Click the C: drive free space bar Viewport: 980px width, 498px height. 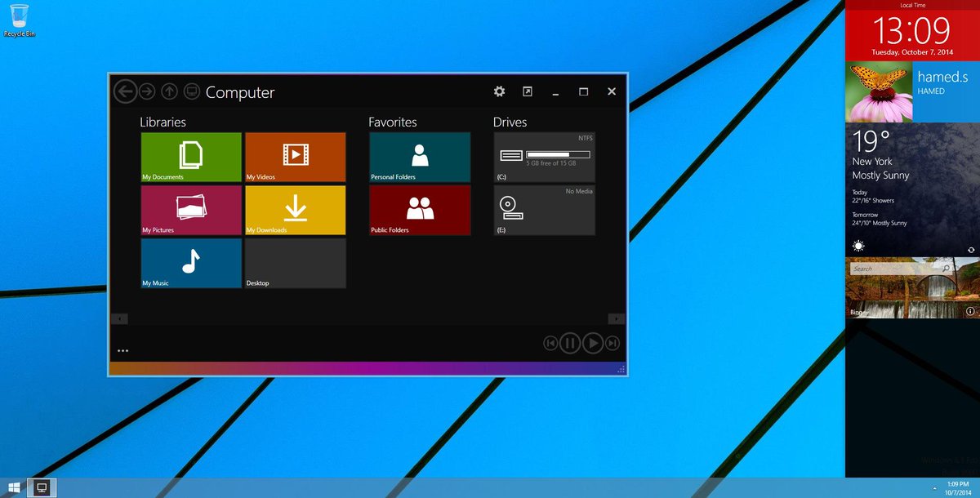558,153
